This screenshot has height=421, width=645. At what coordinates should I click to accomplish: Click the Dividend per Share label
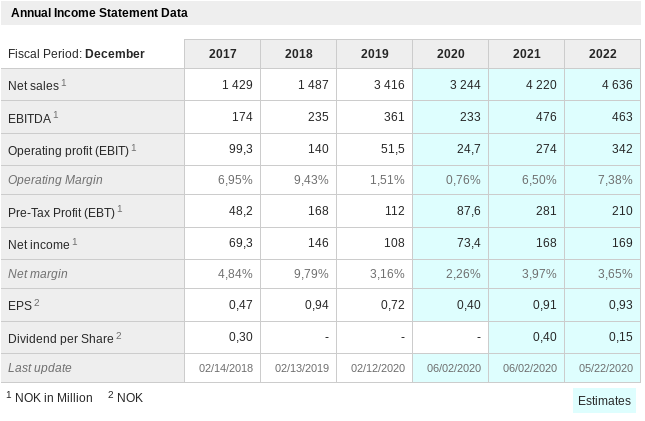(x=60, y=339)
